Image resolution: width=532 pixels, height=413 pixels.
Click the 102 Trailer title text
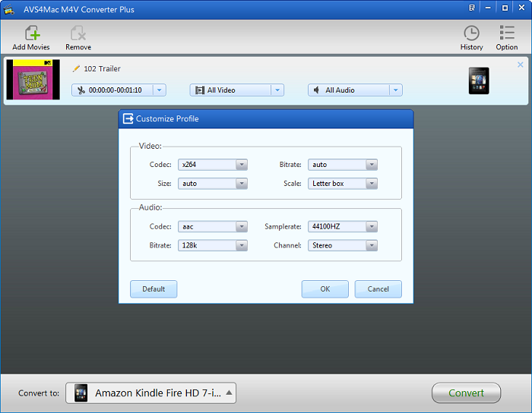[x=102, y=69]
